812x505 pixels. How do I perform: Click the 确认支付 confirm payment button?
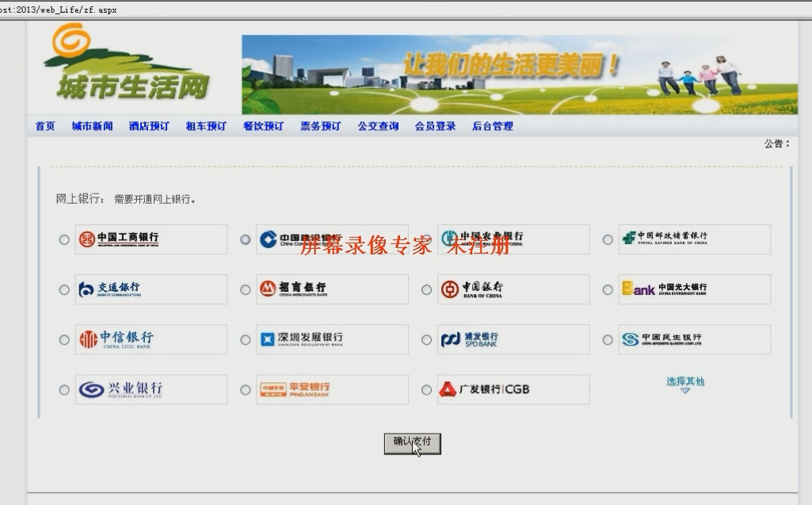pyautogui.click(x=412, y=444)
